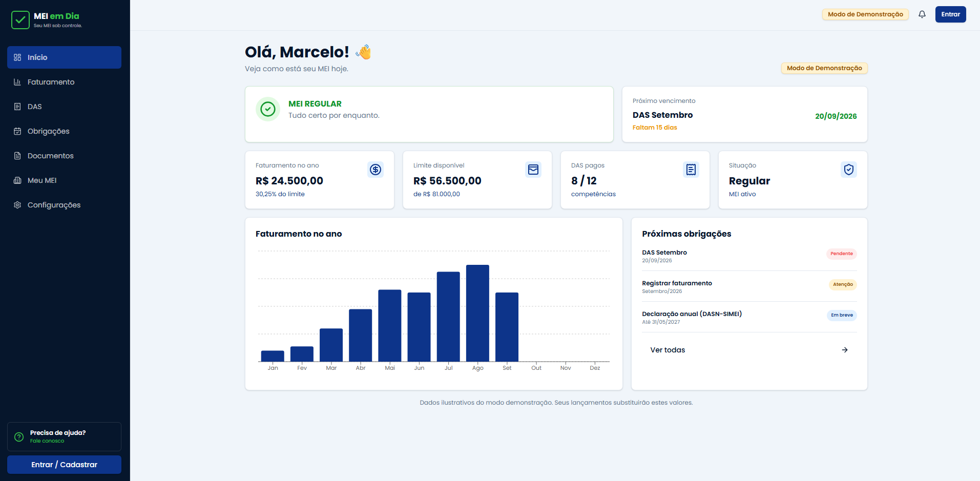Select the Declaração anual (DASN-SIMEI) row

tap(749, 318)
